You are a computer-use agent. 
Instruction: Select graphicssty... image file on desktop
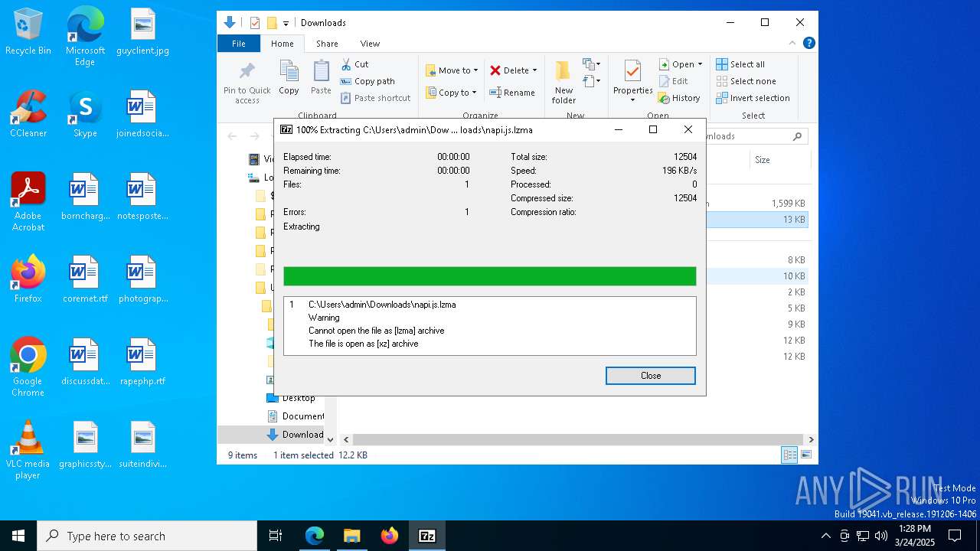coord(85,445)
